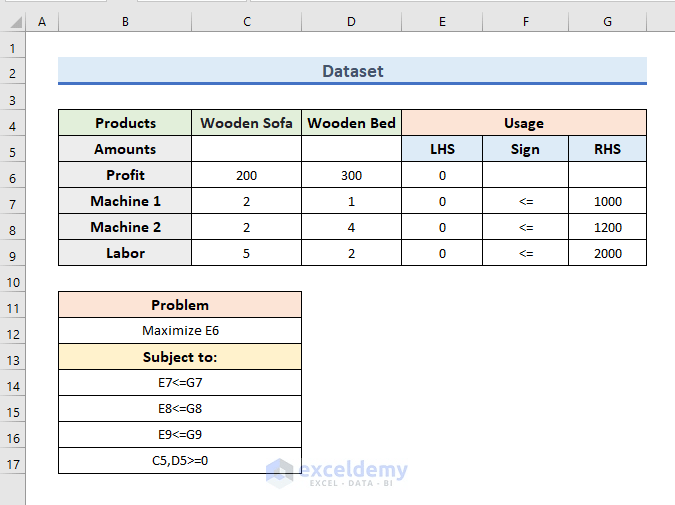Select empty Profit RHS cell G6
Viewport: 675px width, 505px height.
coord(607,175)
